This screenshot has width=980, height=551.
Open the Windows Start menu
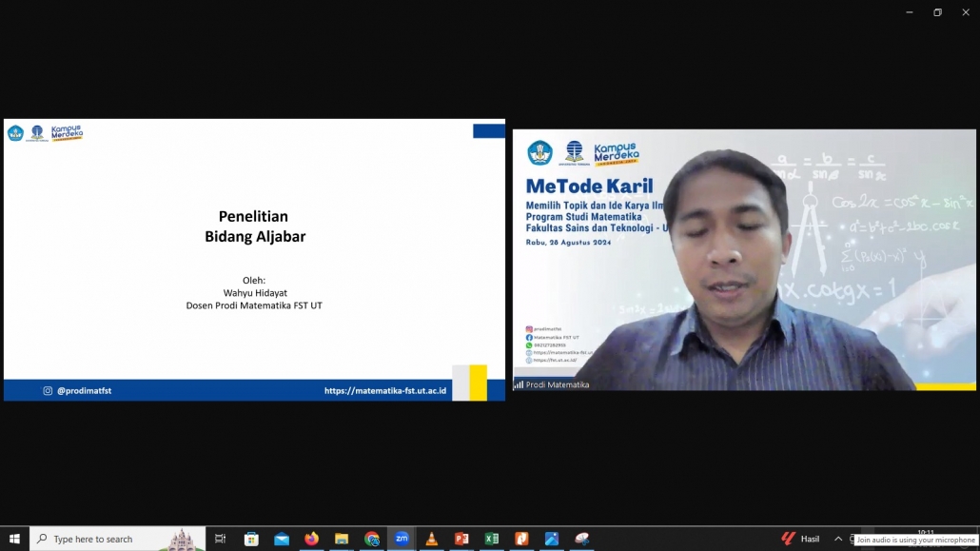click(x=14, y=539)
